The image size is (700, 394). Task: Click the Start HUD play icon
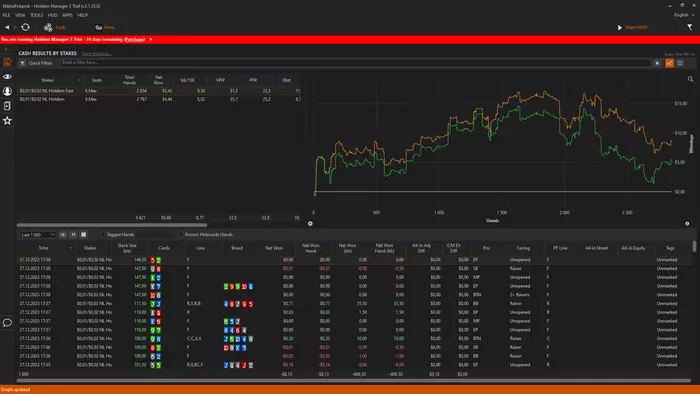[x=620, y=27]
